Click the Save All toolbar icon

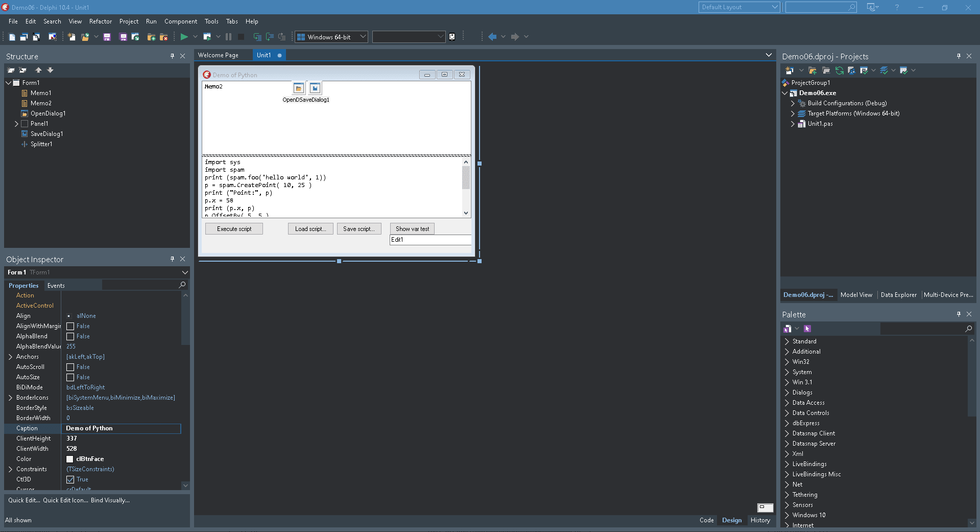[x=123, y=37]
